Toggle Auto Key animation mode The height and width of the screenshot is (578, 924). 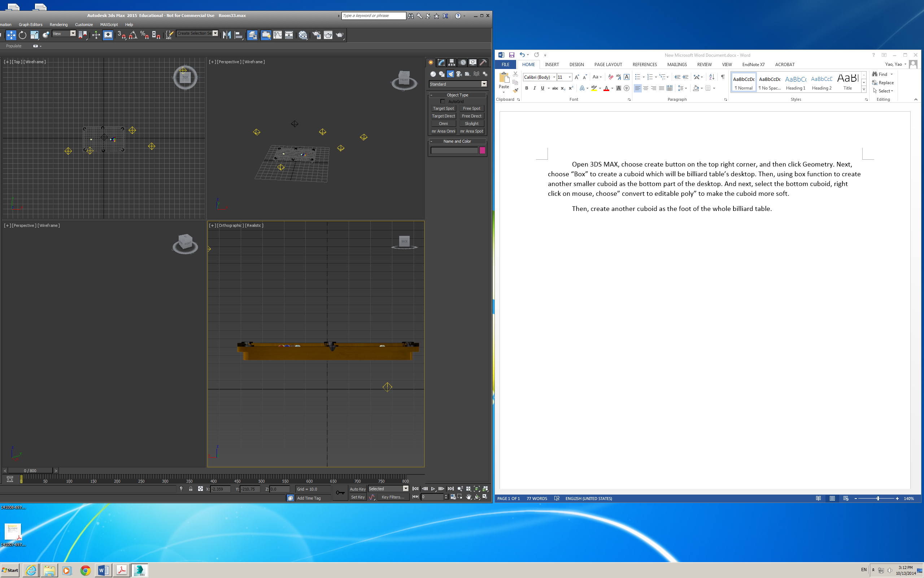click(357, 489)
